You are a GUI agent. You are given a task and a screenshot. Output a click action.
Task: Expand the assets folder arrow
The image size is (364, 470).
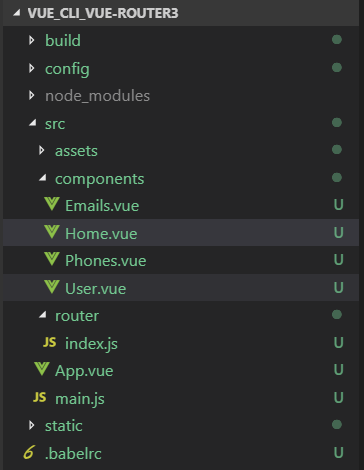tap(42, 150)
